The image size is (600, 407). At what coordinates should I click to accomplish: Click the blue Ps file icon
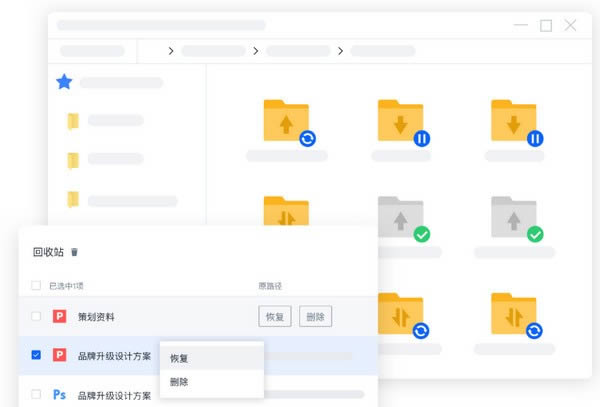[x=59, y=395]
